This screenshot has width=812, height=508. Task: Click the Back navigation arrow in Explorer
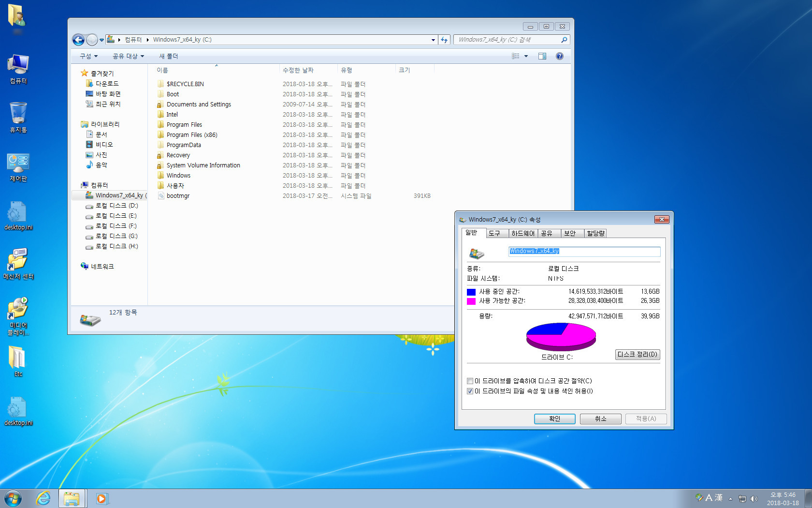coord(78,40)
